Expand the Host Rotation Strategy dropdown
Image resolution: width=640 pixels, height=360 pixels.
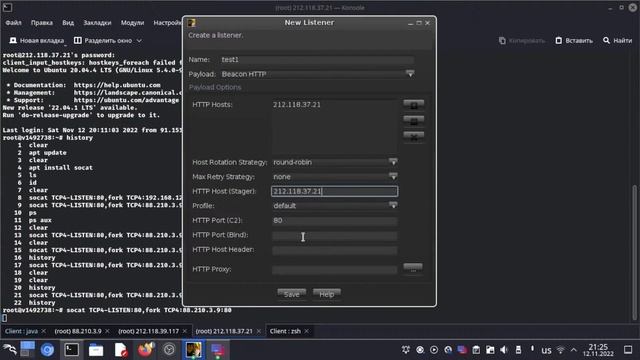pos(393,162)
